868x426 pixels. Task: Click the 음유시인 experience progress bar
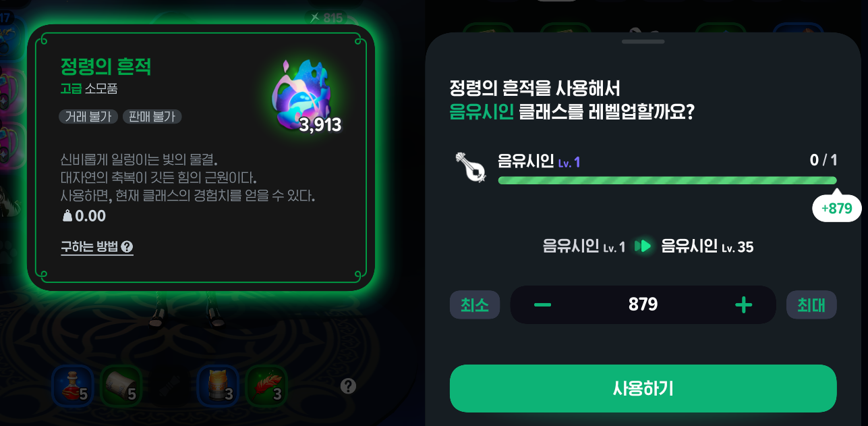point(667,180)
